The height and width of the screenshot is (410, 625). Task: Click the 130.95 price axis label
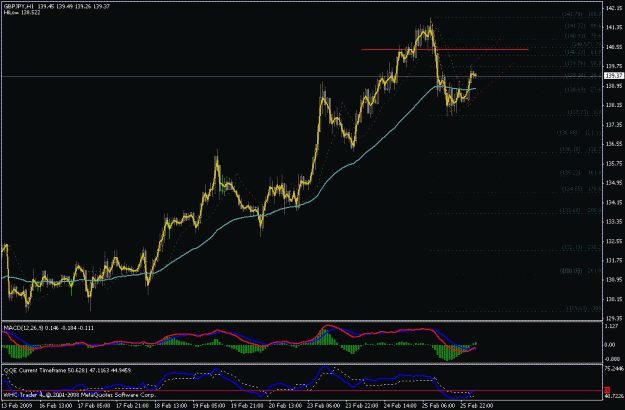pyautogui.click(x=614, y=280)
